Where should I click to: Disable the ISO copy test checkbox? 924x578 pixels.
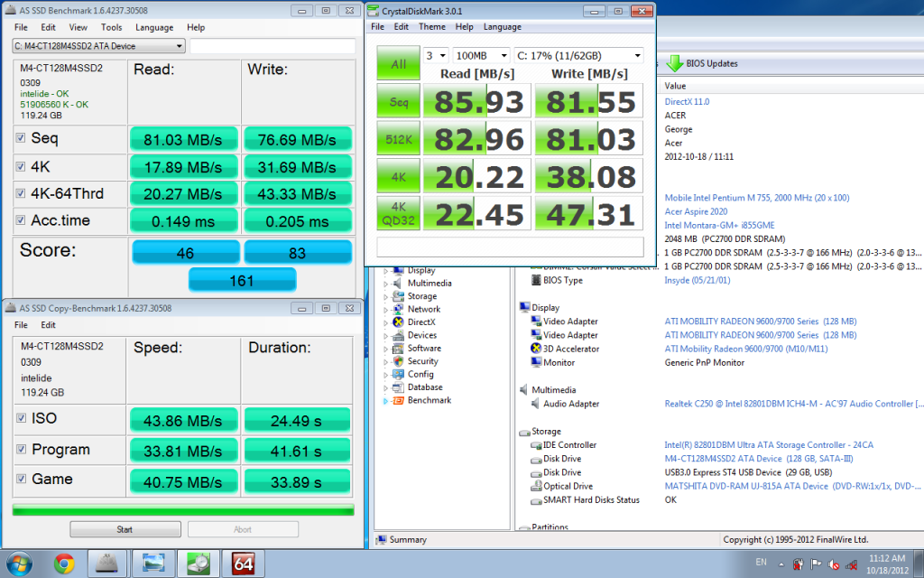coord(21,418)
